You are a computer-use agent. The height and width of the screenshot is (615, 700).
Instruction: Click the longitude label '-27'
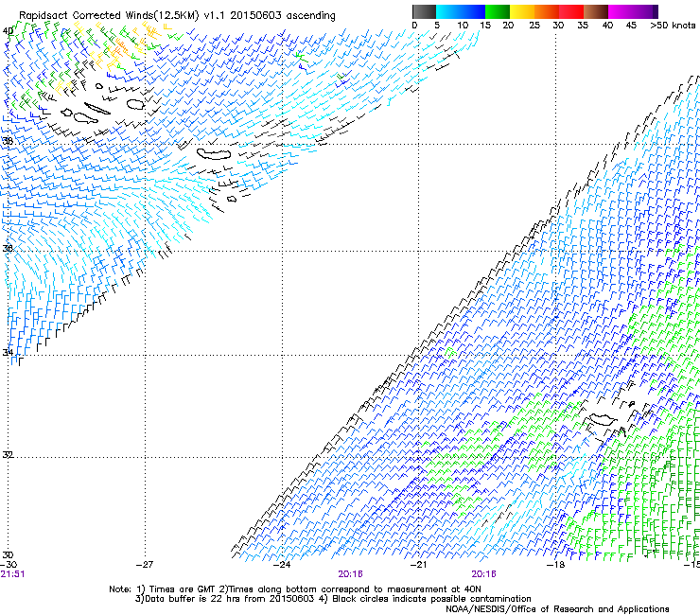click(x=145, y=564)
